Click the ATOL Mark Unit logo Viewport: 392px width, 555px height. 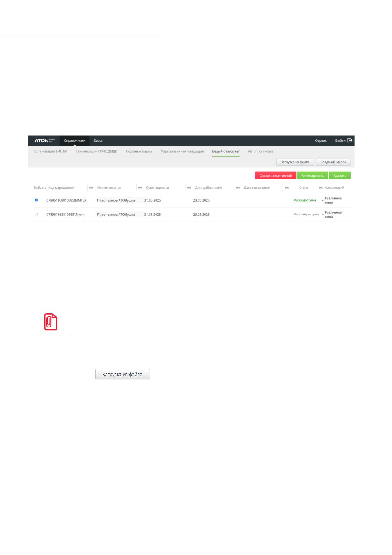45,140
